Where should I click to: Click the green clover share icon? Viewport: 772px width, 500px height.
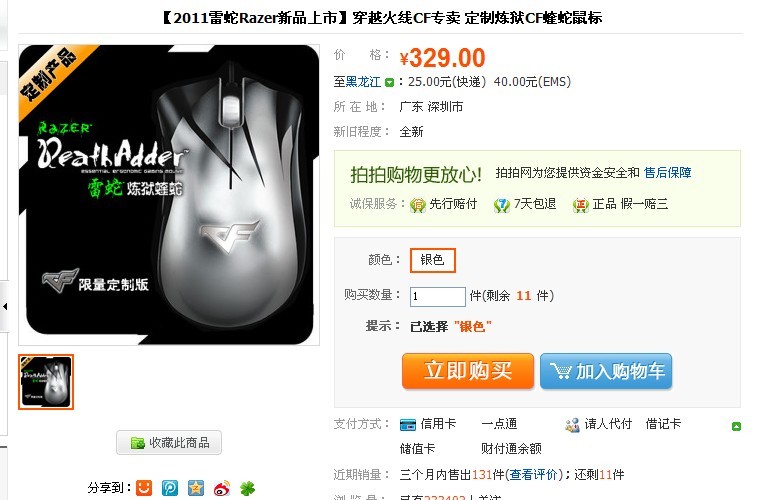(x=248, y=488)
